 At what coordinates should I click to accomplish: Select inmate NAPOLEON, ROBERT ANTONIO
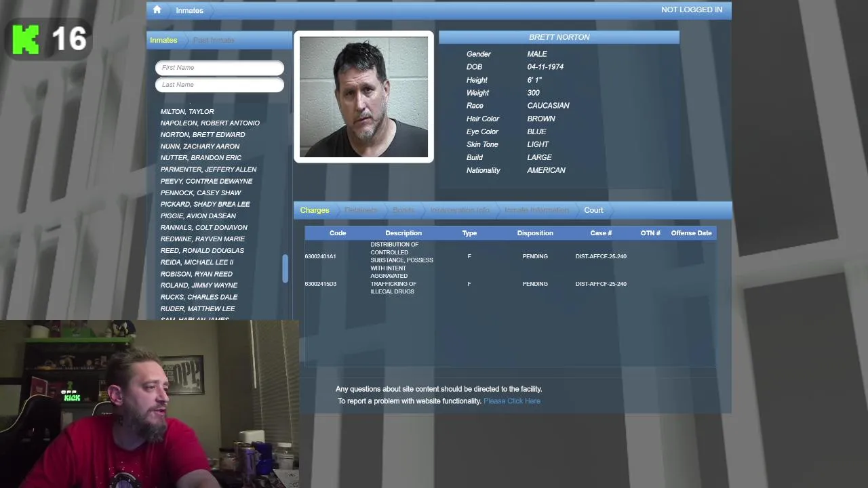[x=210, y=123]
